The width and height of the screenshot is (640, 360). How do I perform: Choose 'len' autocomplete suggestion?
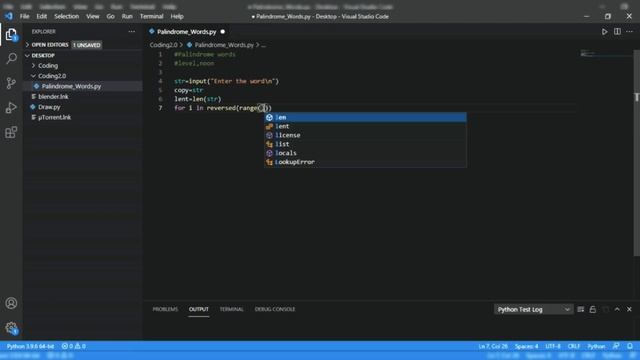365,118
